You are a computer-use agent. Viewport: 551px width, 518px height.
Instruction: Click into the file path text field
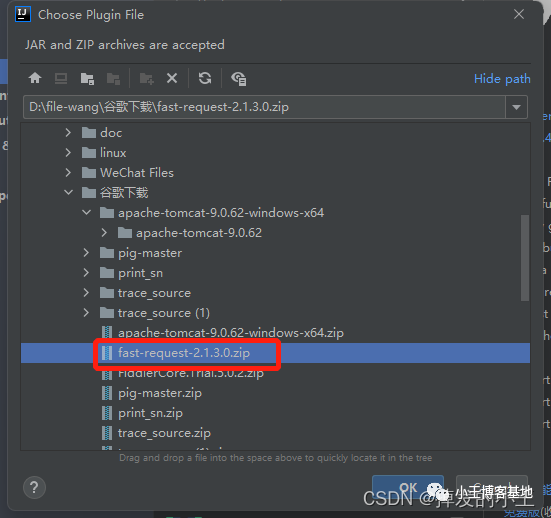point(264,107)
